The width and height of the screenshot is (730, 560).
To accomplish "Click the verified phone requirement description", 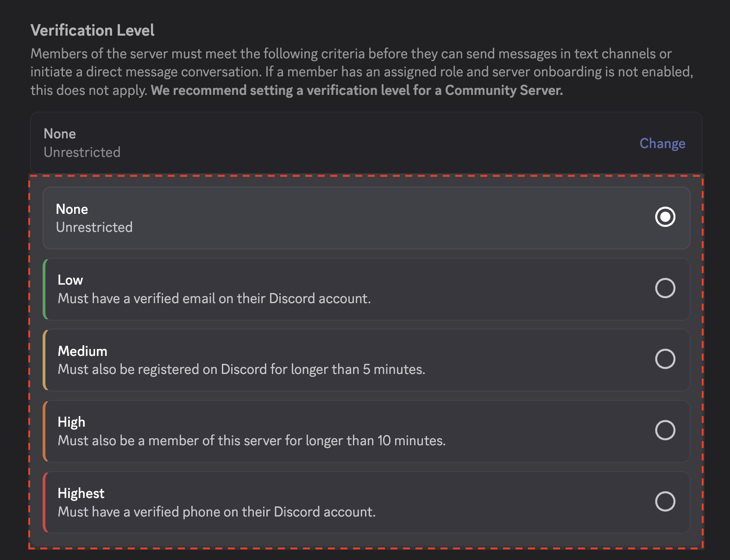I will [x=216, y=512].
